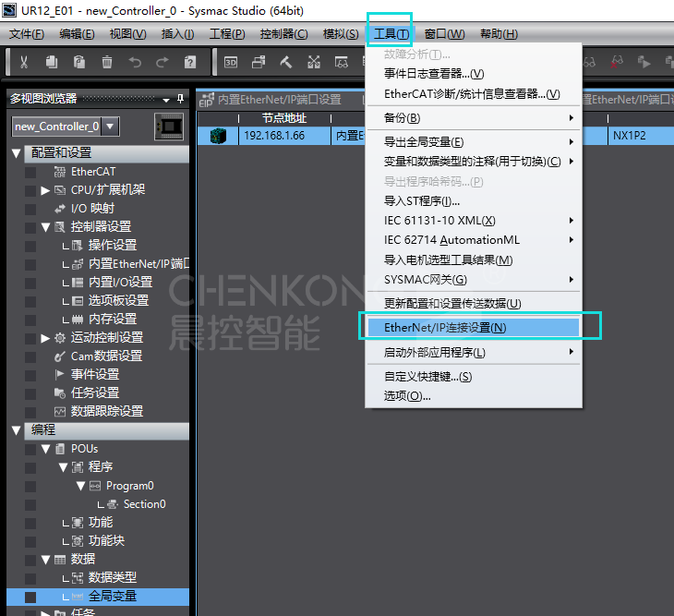
Task: Click the Undo arrow in toolbar
Action: pyautogui.click(x=135, y=63)
